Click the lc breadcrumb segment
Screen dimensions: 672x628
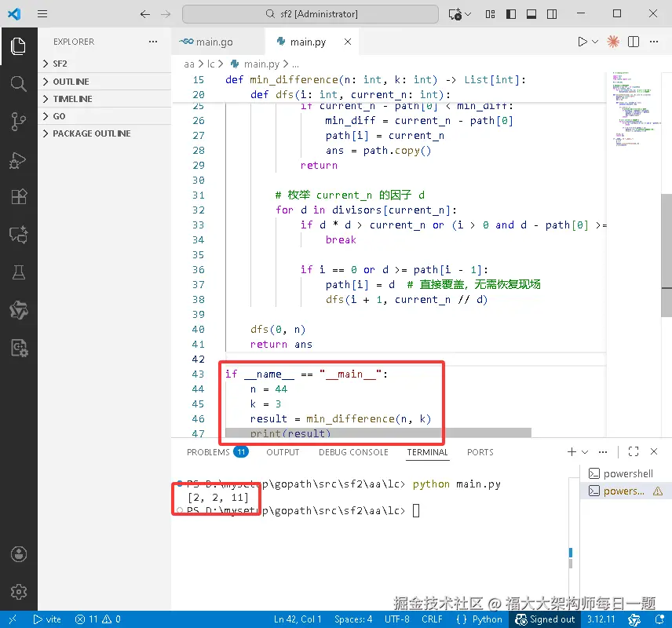click(210, 64)
